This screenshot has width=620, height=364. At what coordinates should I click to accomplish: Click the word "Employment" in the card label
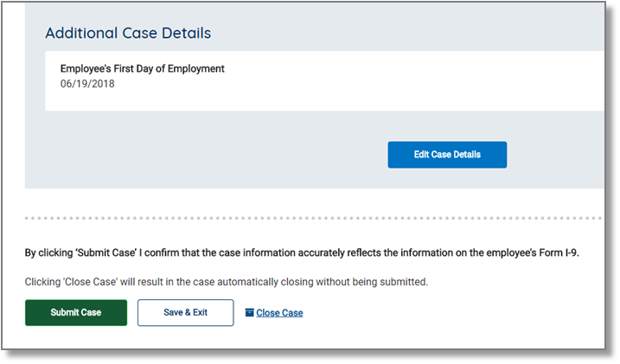click(196, 68)
